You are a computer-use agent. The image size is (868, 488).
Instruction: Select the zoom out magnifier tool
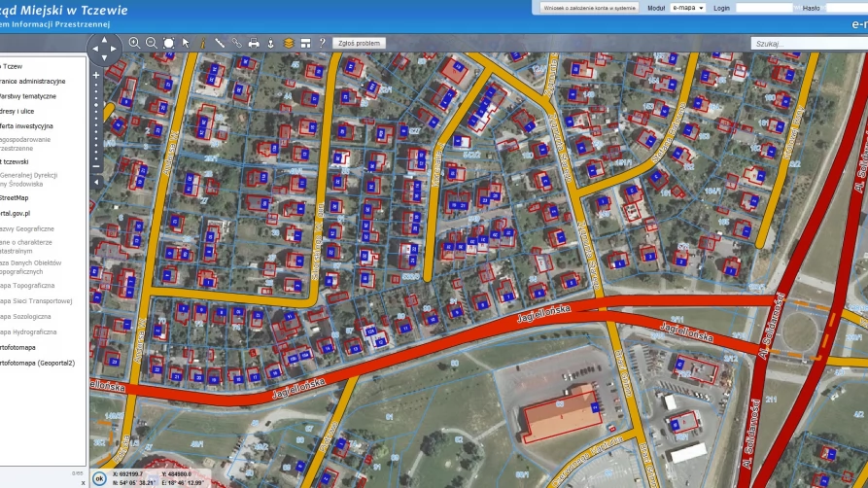pyautogui.click(x=151, y=43)
